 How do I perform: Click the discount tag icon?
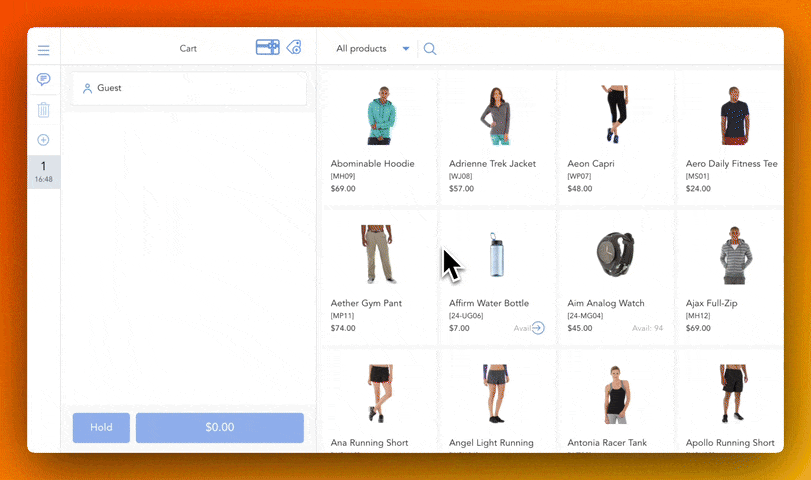[294, 47]
